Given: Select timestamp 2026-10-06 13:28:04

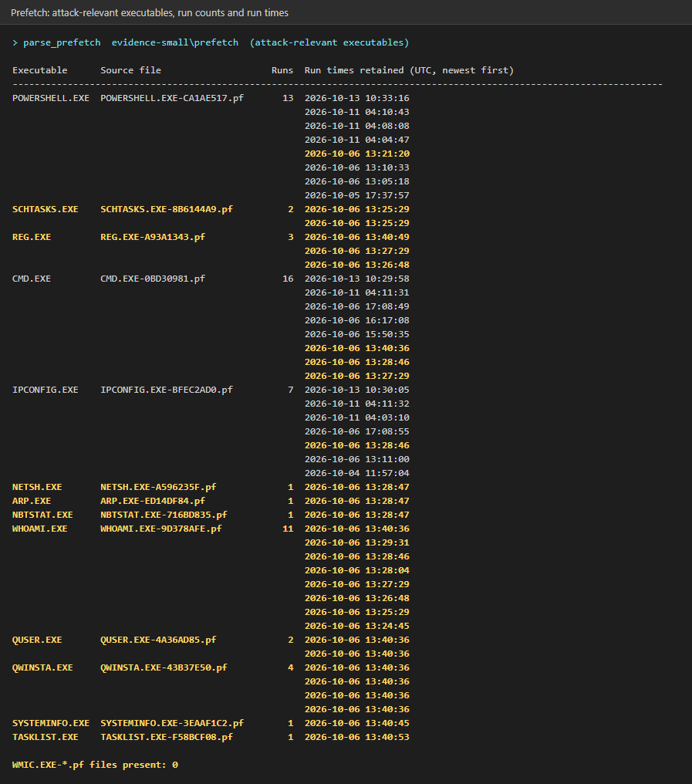Looking at the screenshot, I should point(357,570).
